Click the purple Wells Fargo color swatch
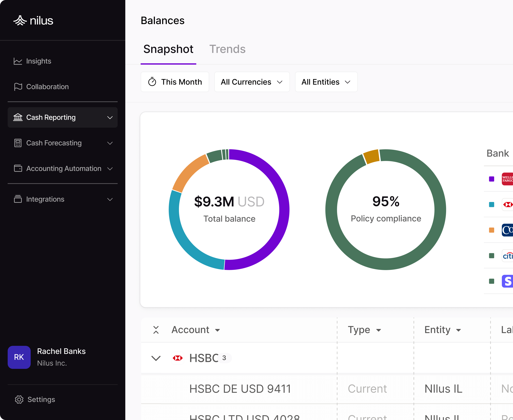Viewport: 513px width, 420px height. (x=492, y=179)
